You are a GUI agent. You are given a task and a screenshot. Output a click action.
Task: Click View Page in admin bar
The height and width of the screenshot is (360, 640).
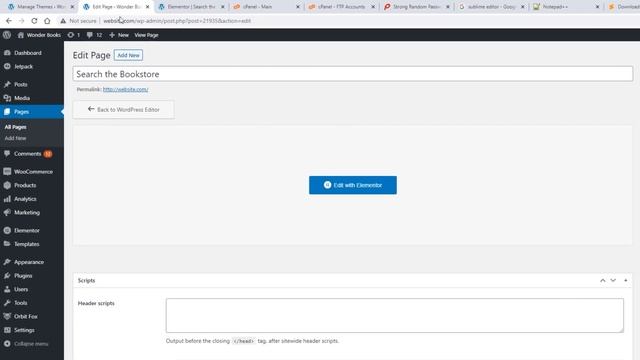(147, 35)
